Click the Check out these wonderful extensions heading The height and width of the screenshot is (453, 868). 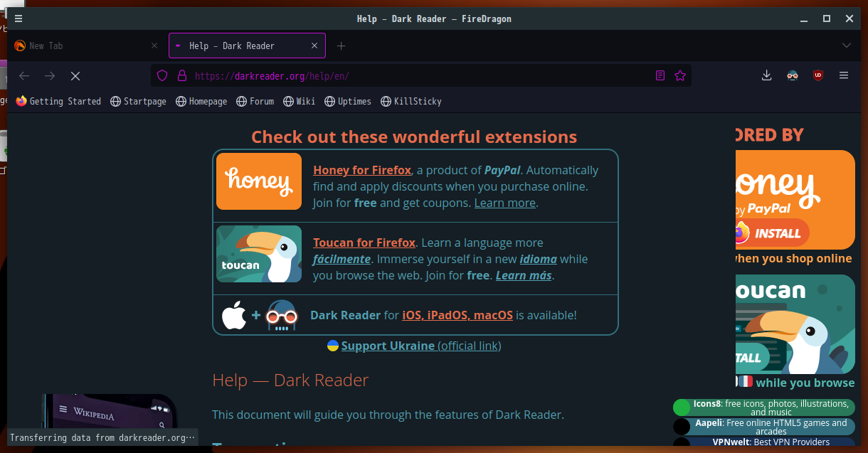[414, 137]
